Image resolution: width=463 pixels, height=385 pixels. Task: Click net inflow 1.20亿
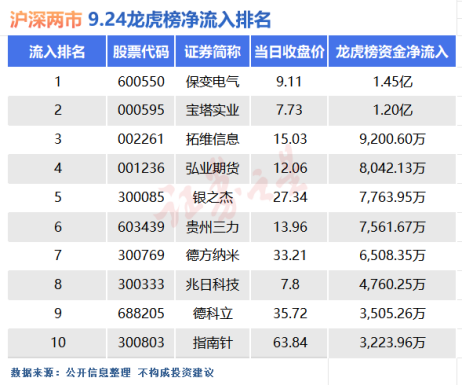point(393,110)
